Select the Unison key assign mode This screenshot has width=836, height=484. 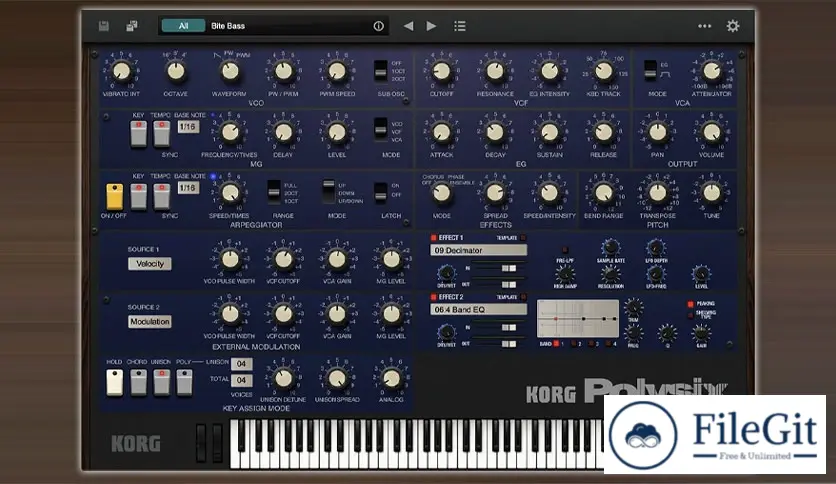(162, 382)
